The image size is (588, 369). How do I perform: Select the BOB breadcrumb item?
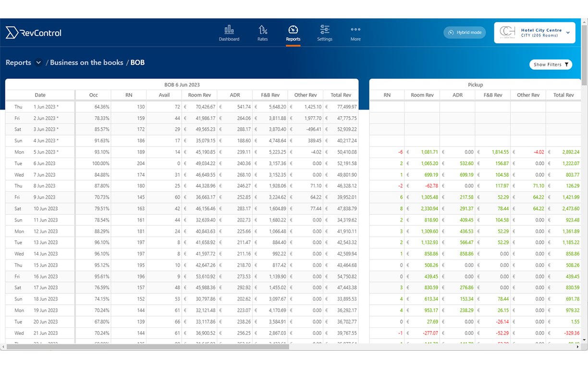coord(137,62)
